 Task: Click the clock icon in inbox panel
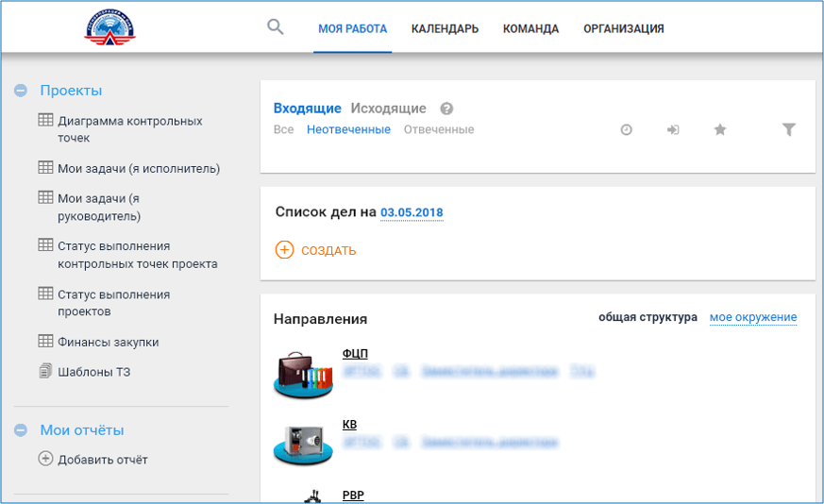click(626, 130)
